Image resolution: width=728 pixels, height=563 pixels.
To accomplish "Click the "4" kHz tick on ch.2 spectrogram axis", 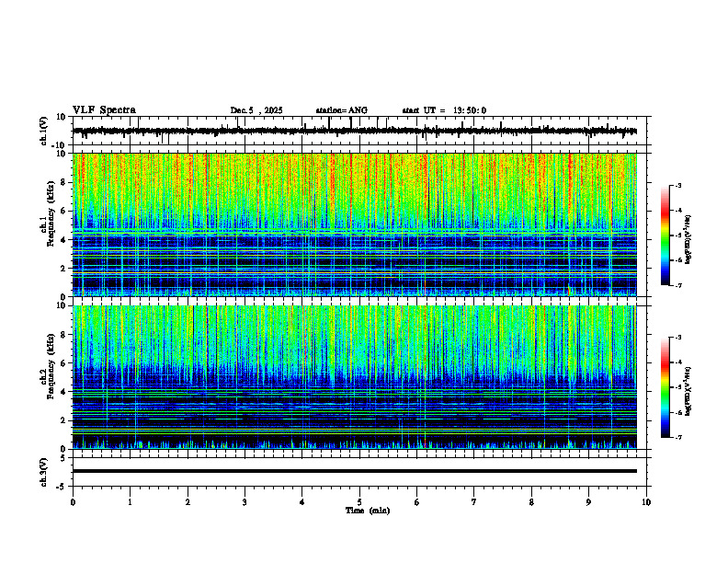I will click(64, 392).
